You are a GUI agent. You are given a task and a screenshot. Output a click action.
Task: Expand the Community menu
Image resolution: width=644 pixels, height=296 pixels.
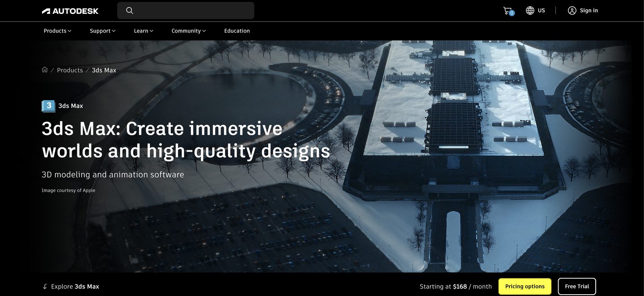tap(189, 31)
